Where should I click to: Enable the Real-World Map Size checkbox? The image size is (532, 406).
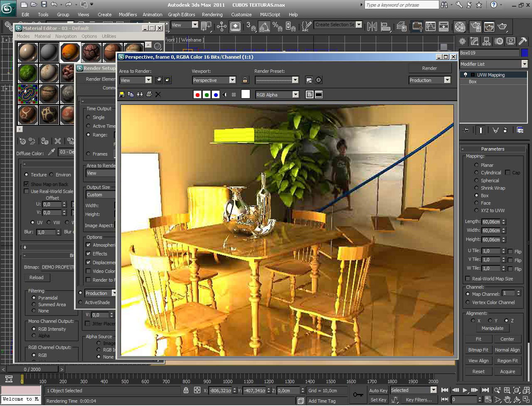pyautogui.click(x=468, y=279)
